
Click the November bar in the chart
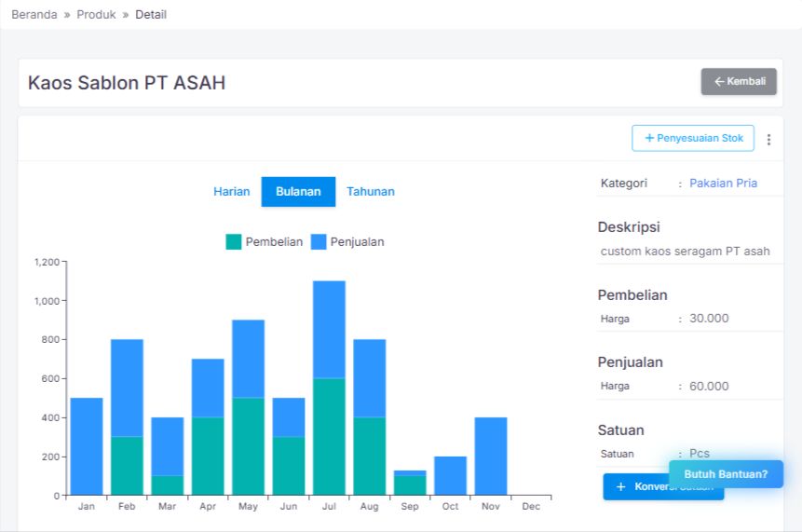coord(491,456)
